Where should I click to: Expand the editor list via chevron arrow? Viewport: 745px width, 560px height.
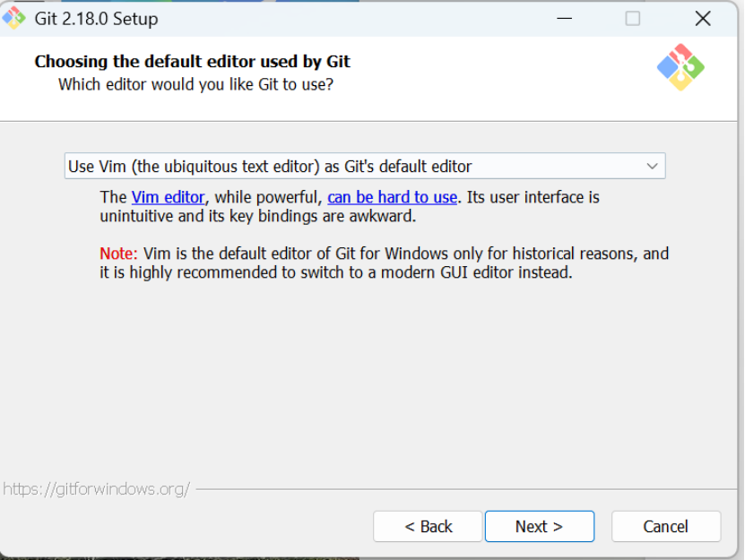[652, 167]
